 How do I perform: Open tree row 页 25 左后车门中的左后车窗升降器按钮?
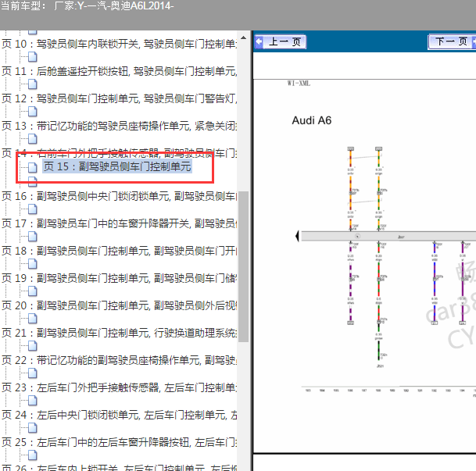point(119,442)
